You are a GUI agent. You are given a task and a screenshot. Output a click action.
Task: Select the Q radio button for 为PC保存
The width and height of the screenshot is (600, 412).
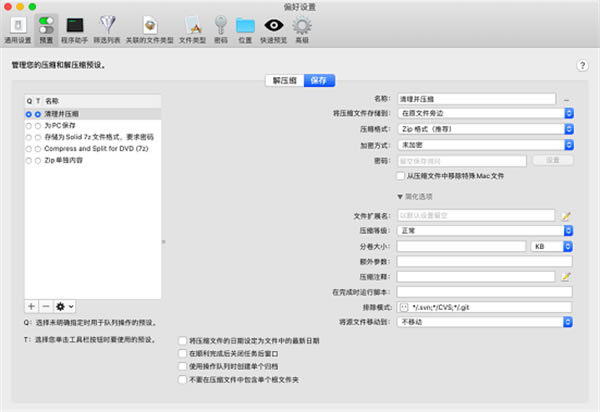[x=29, y=125]
